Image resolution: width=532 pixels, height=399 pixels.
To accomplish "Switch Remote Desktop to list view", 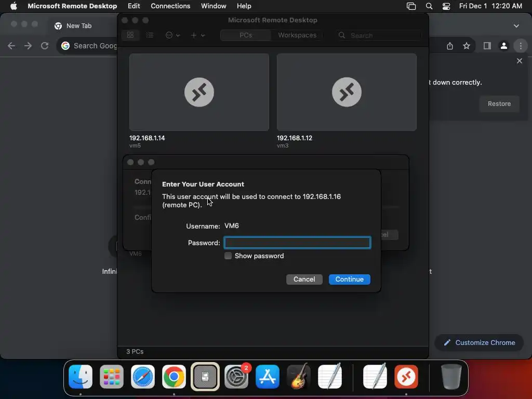I will point(150,35).
